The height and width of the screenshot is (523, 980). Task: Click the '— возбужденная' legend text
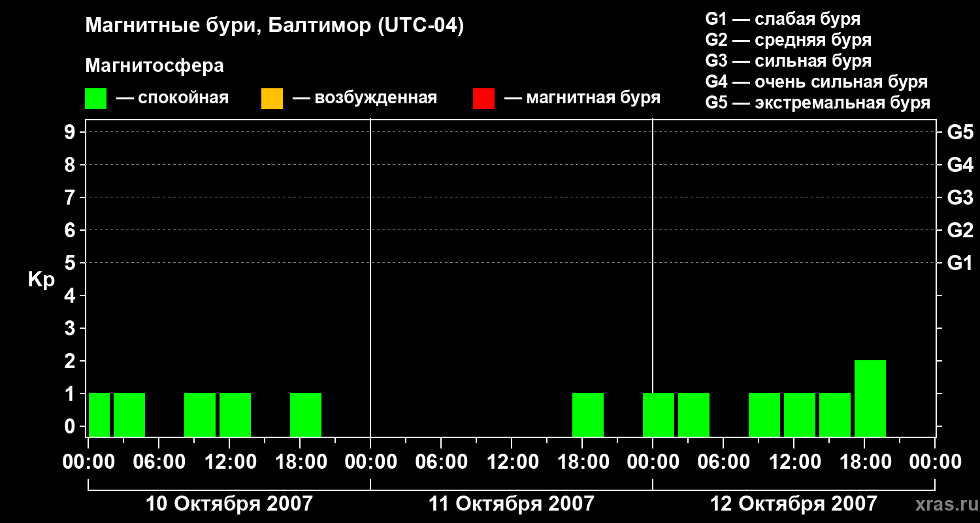[x=365, y=98]
